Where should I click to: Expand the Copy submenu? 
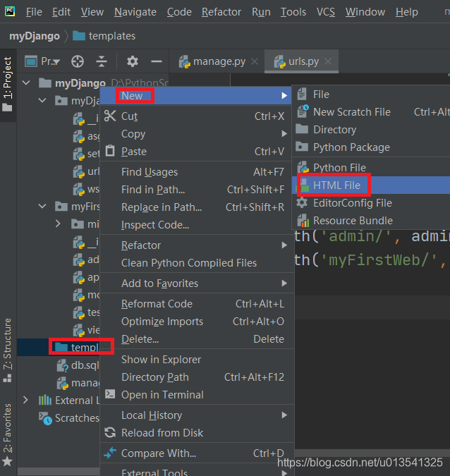[x=197, y=134]
